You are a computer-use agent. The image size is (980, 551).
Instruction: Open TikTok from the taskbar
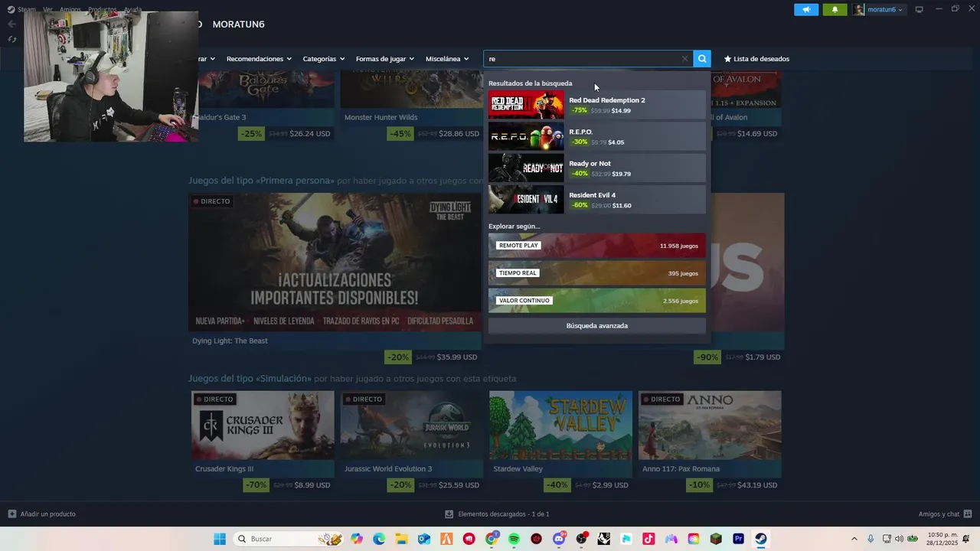click(648, 539)
